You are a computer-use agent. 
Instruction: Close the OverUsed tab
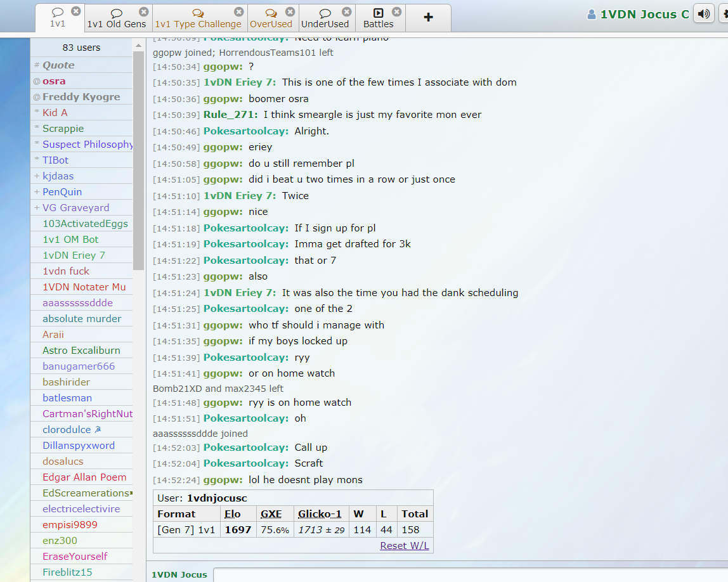290,11
